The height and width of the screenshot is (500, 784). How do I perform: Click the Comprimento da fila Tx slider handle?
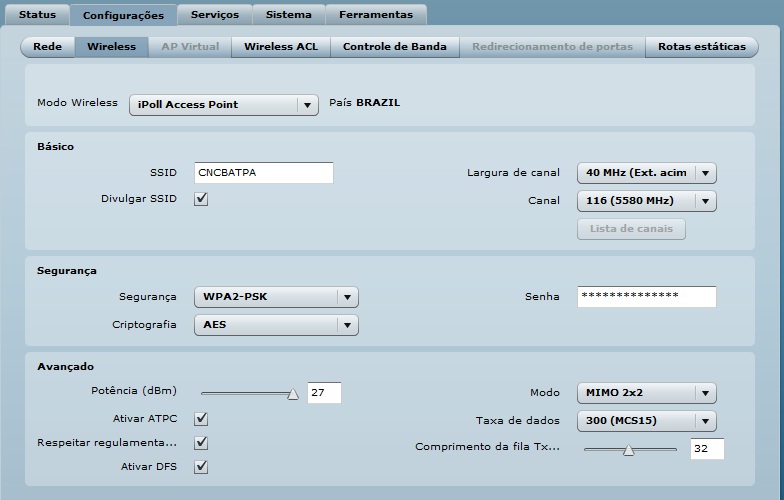pyautogui.click(x=628, y=450)
